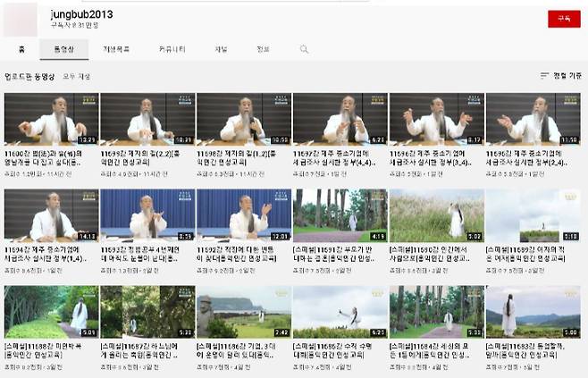This screenshot has width=588, height=378.
Task: Click the [스페셜]11588강 title link
Action: tap(43, 350)
